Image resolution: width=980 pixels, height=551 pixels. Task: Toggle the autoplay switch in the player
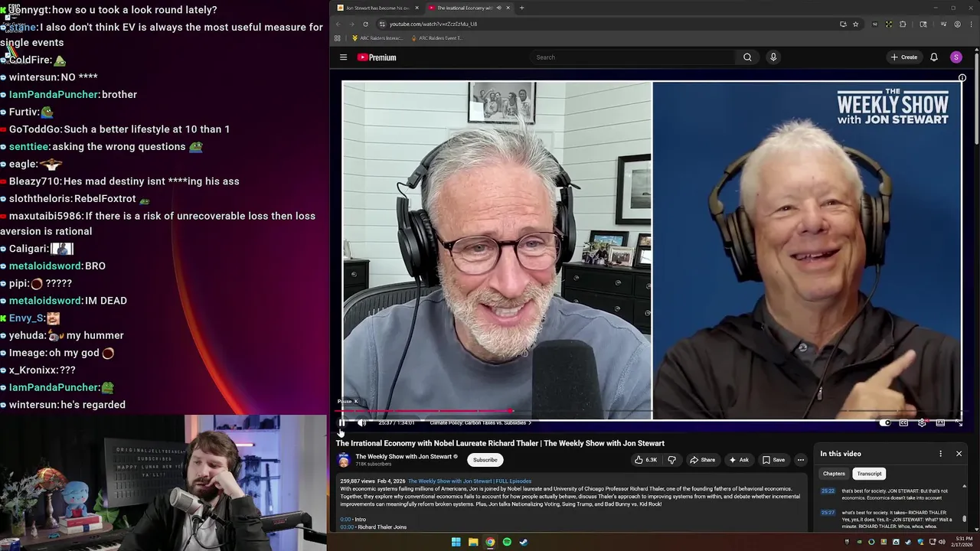(885, 422)
